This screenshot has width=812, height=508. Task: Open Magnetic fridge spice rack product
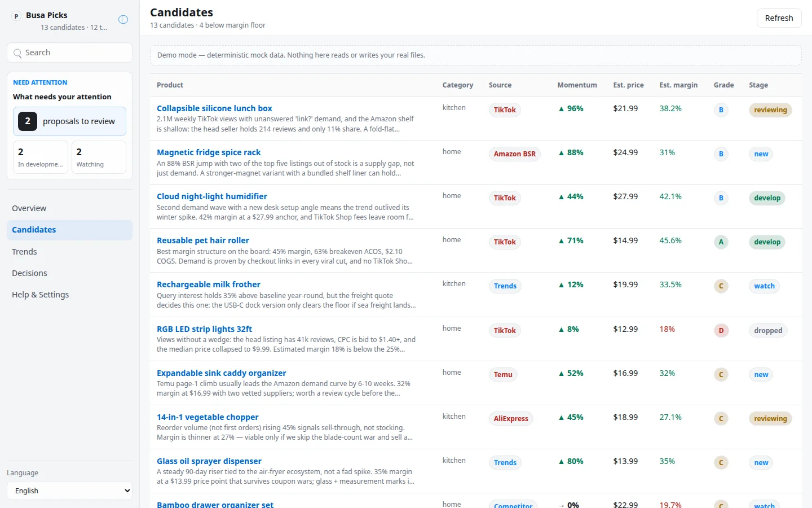(209, 152)
